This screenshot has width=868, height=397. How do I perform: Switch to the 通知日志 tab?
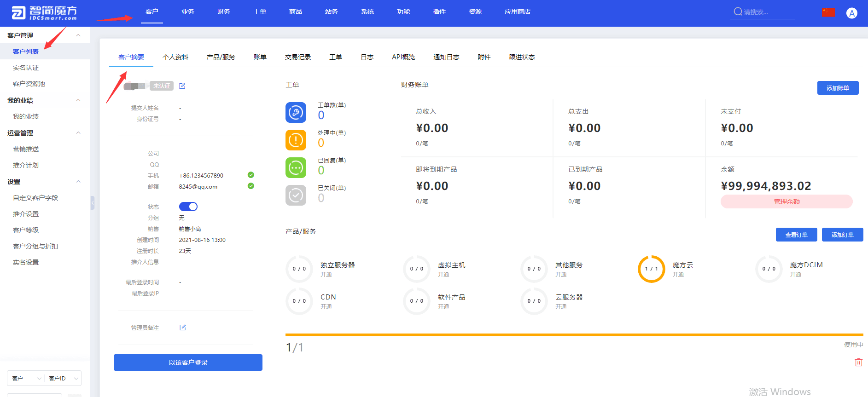click(446, 57)
